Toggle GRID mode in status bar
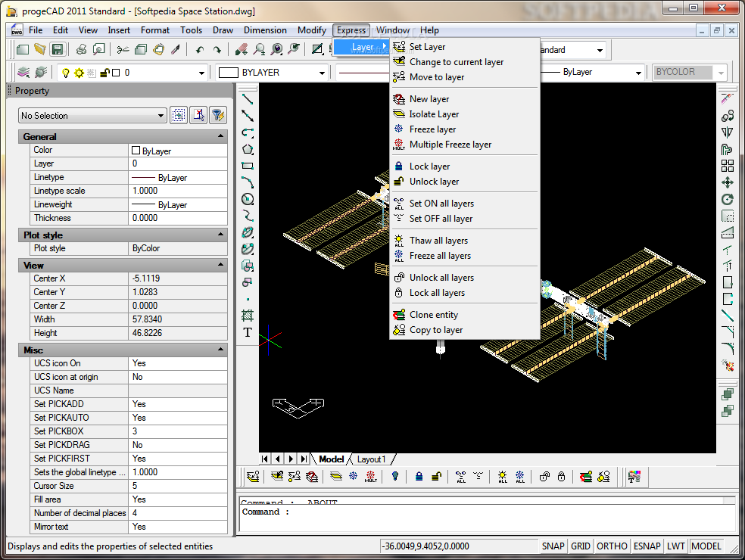 [581, 546]
